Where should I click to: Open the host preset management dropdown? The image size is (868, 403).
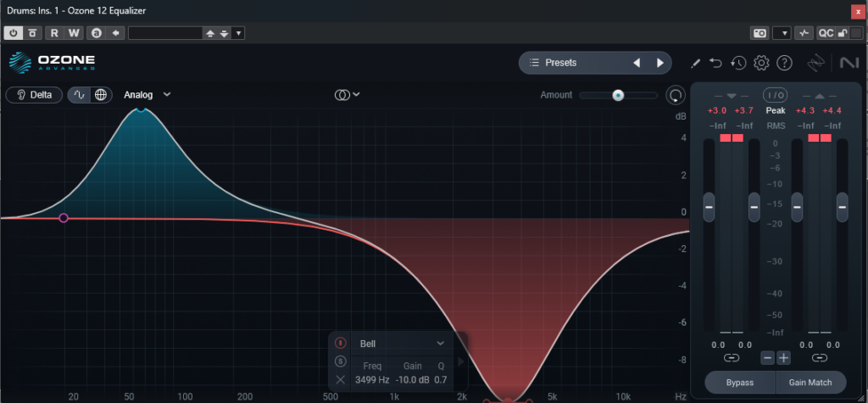coord(238,33)
